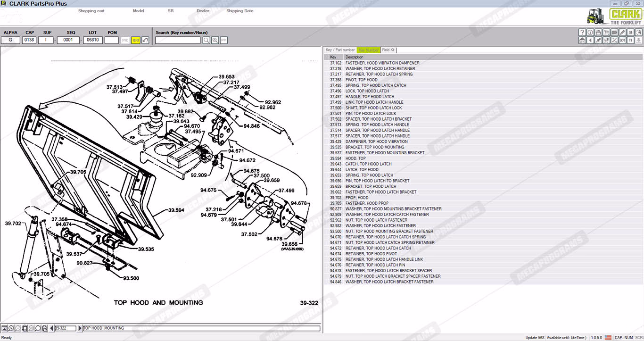
Task: Toggle the yellow ORI button
Action: (135, 41)
